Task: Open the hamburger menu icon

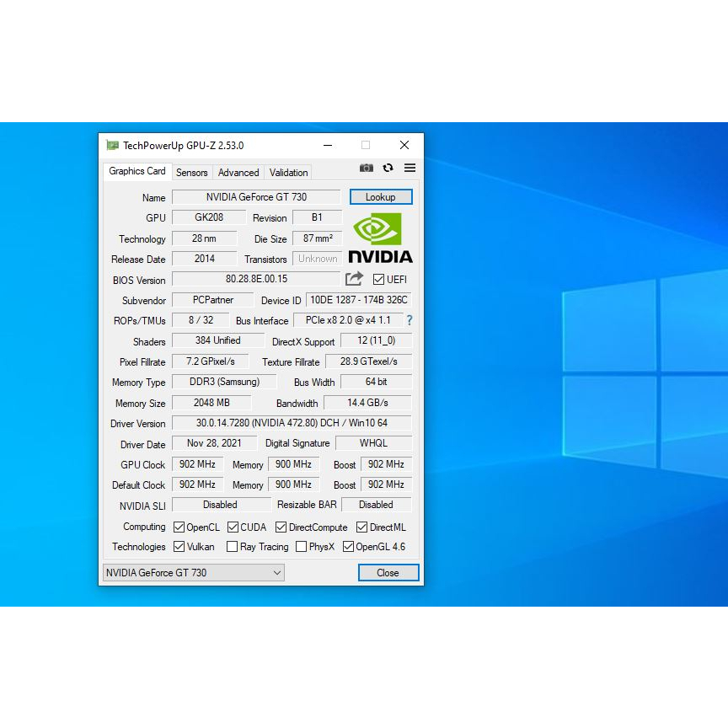Action: pos(409,168)
